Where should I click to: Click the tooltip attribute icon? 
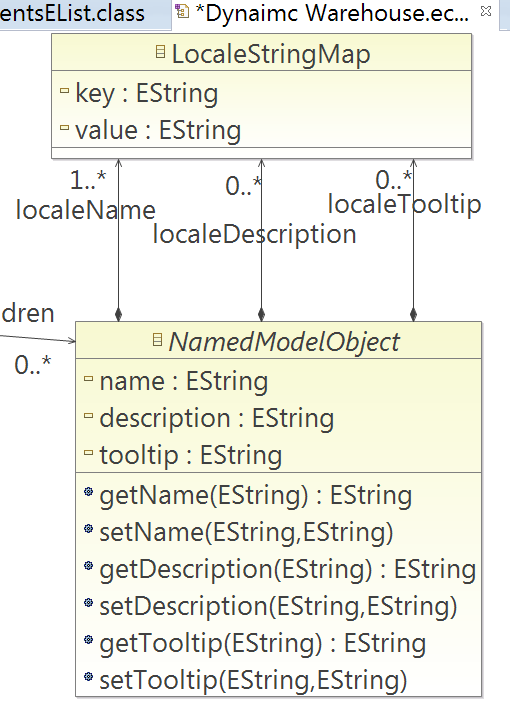pyautogui.click(x=89, y=452)
